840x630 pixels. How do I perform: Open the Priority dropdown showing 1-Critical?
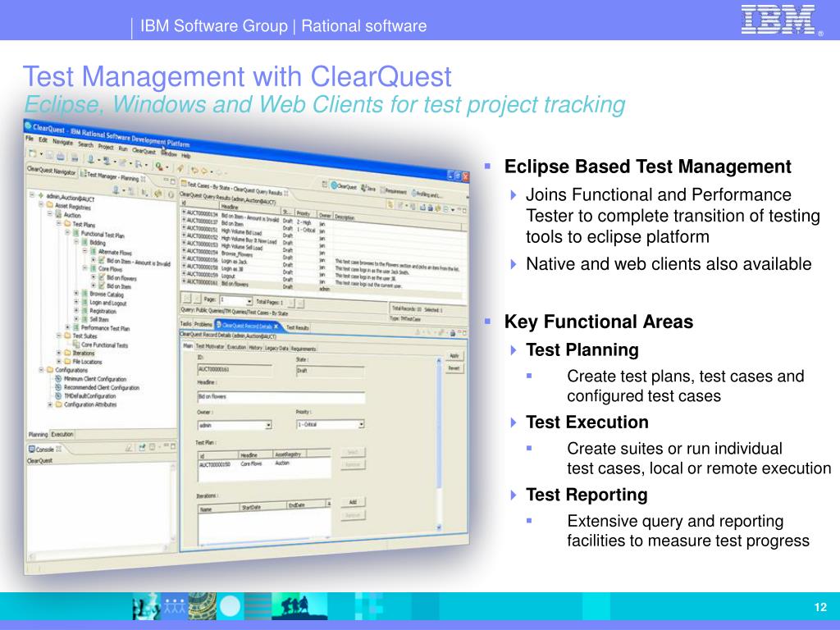361,424
